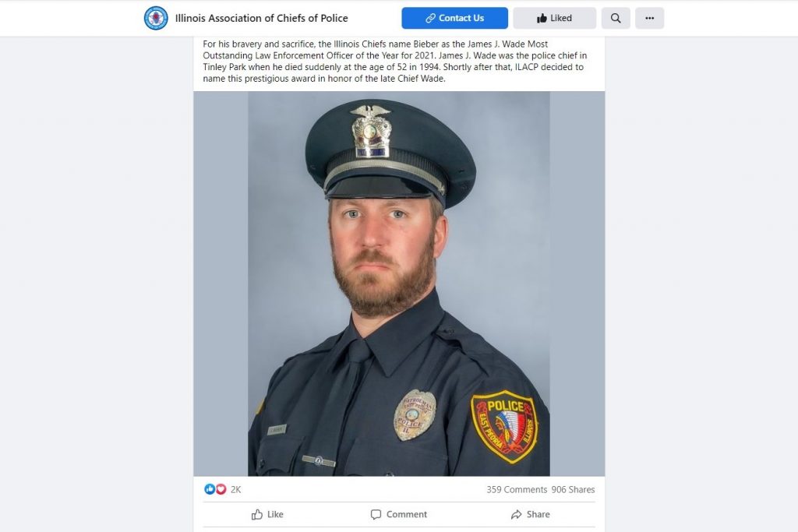
Task: Click the post text about James J. Wade
Action: point(395,61)
